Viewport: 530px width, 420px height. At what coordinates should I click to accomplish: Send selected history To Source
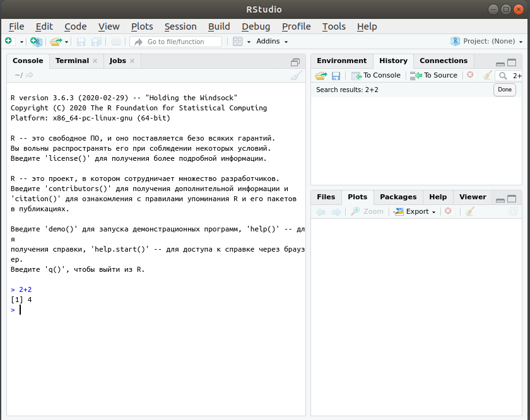pyautogui.click(x=433, y=75)
